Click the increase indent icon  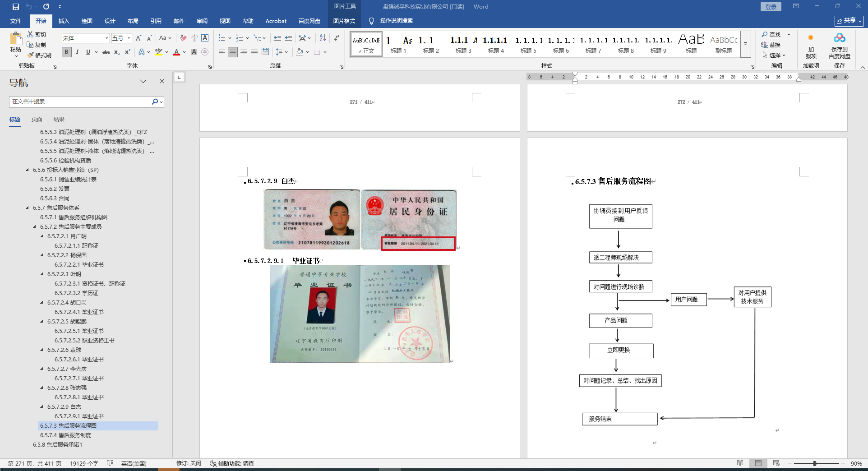coord(288,38)
